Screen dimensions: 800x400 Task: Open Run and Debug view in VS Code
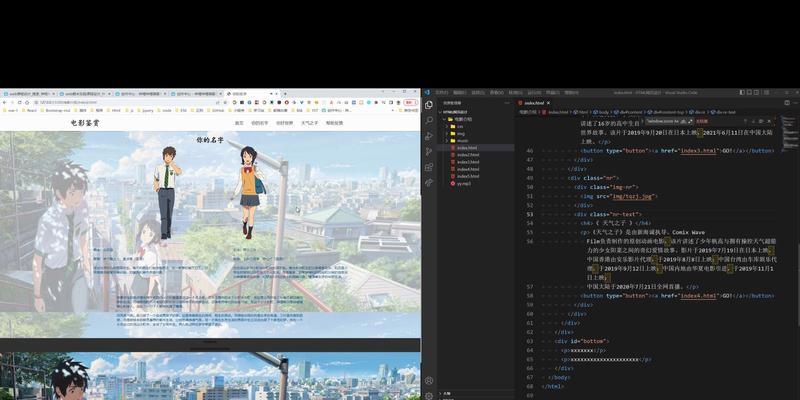(x=429, y=136)
